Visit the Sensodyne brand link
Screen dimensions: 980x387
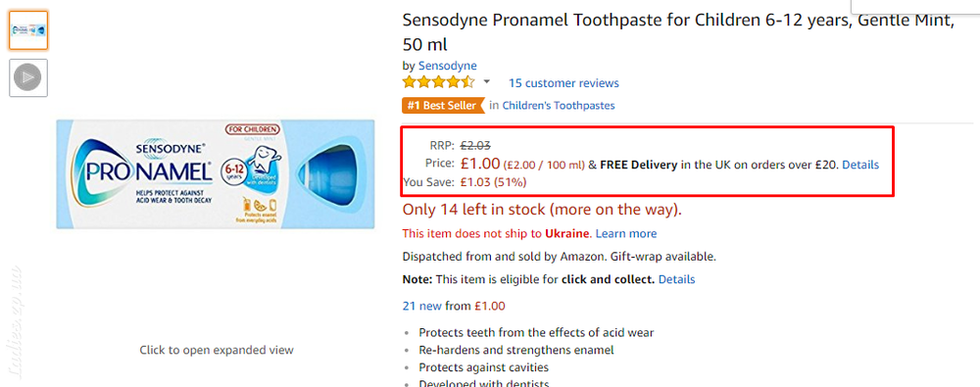tap(448, 66)
